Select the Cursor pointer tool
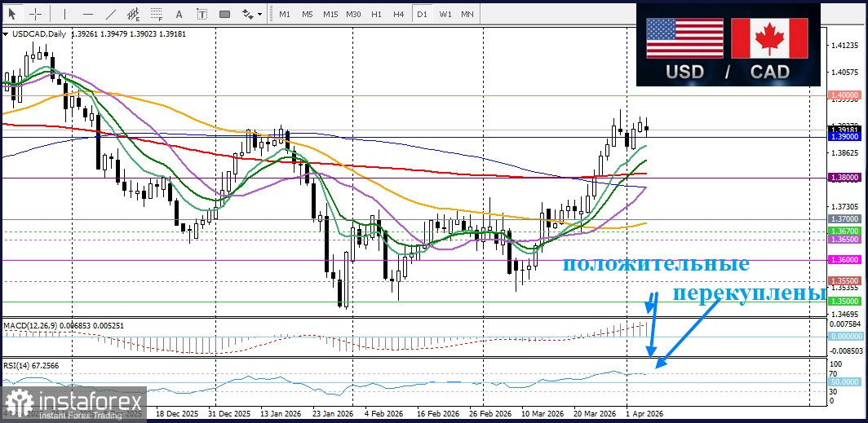This screenshot has height=423, width=868. coord(12,14)
